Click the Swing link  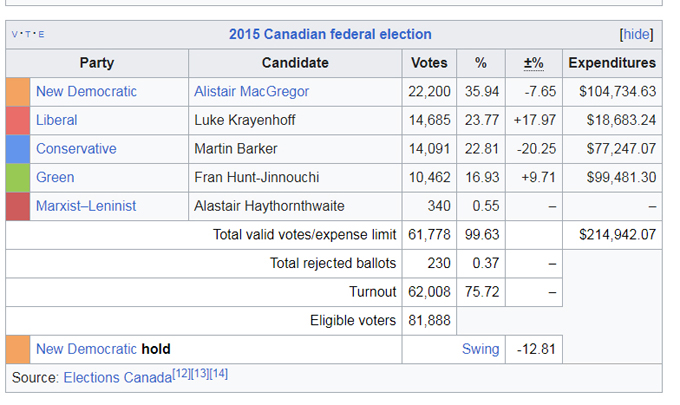point(480,349)
